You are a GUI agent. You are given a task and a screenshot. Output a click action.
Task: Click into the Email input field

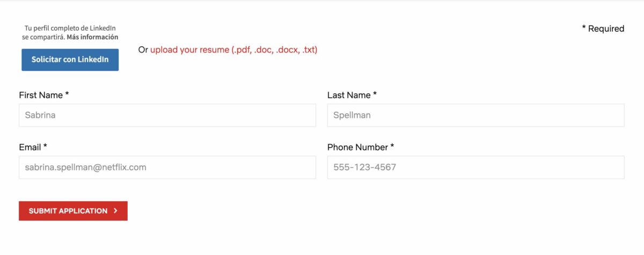[167, 167]
